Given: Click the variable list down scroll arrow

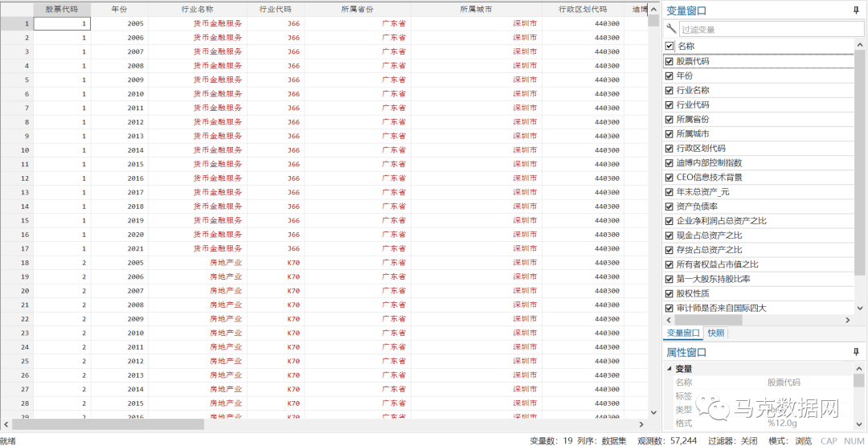Looking at the screenshot, I should pos(860,308).
